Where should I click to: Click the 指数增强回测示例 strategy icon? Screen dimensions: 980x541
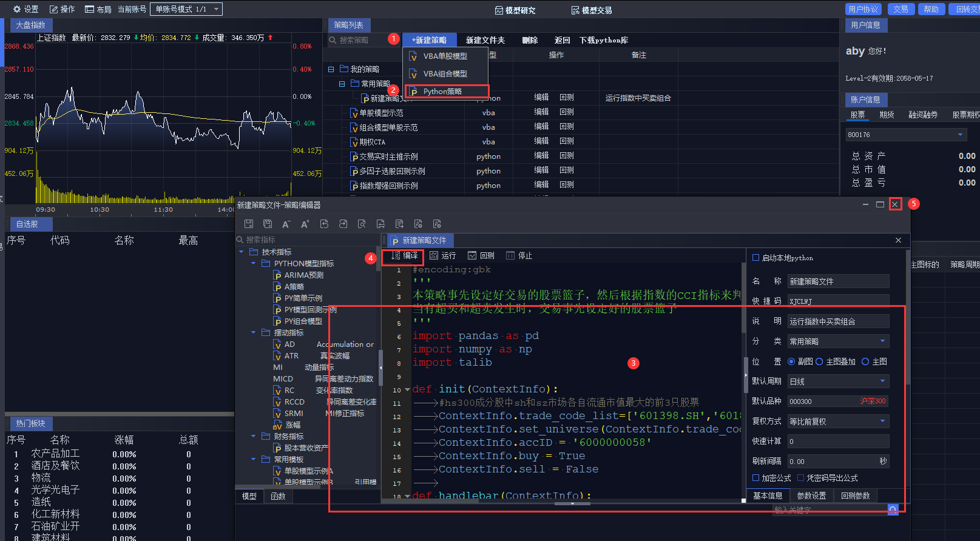354,186
